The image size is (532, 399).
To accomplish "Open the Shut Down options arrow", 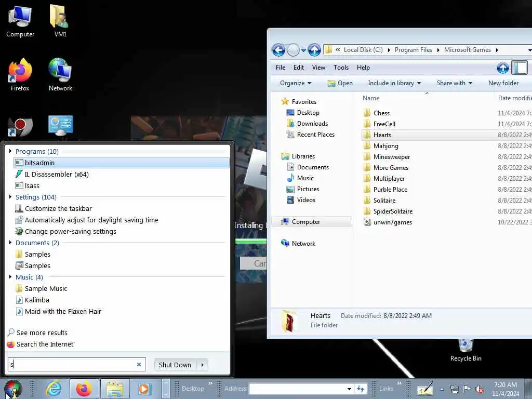I will [x=203, y=365].
